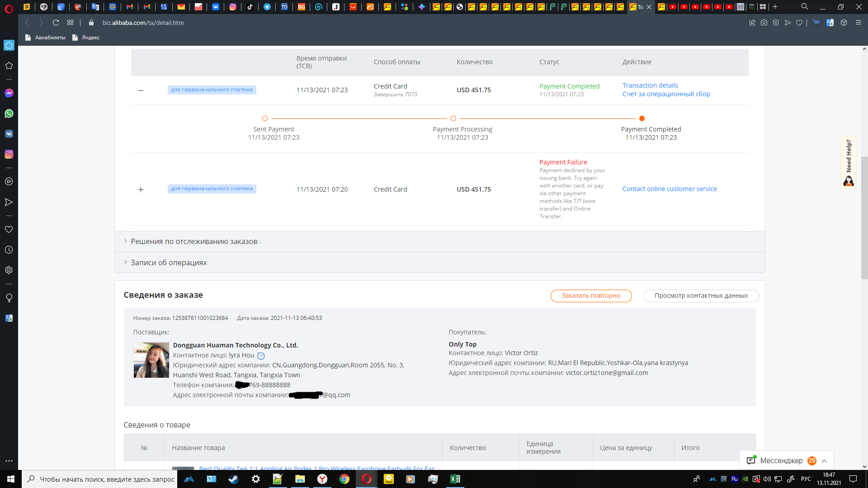Viewport: 868px width, 488px height.
Task: Open WhatsApp in the Opera sidebar
Action: coord(9,113)
